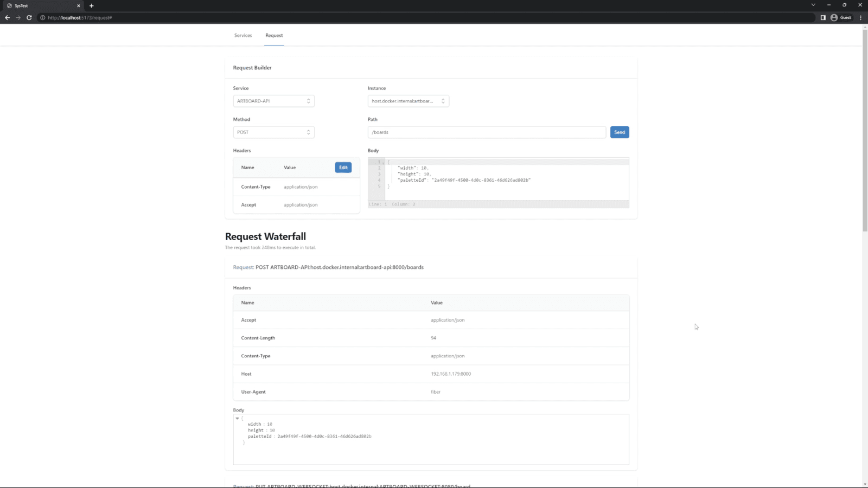Reload the page with the refresh icon

(x=29, y=17)
